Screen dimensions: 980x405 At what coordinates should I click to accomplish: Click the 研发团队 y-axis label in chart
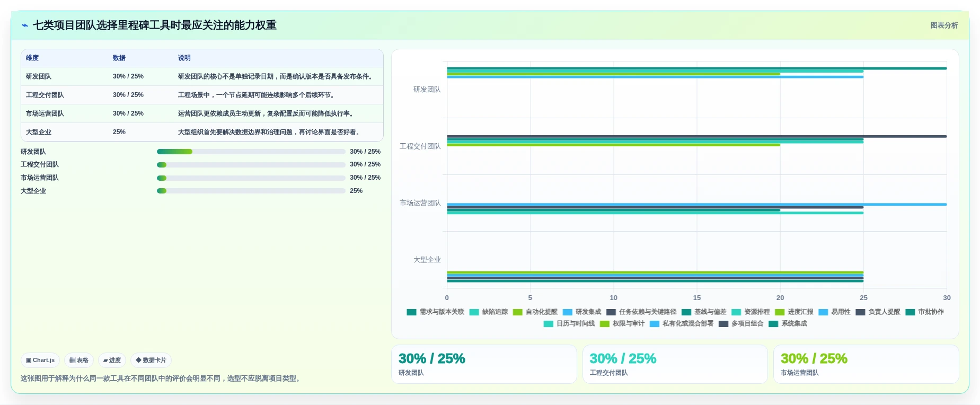click(427, 90)
